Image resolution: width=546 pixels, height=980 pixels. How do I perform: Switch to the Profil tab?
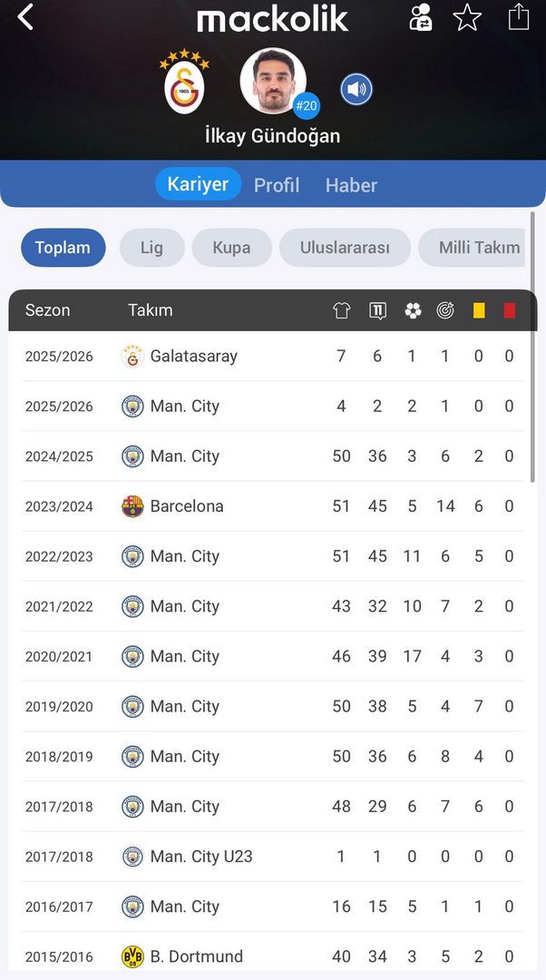277,185
